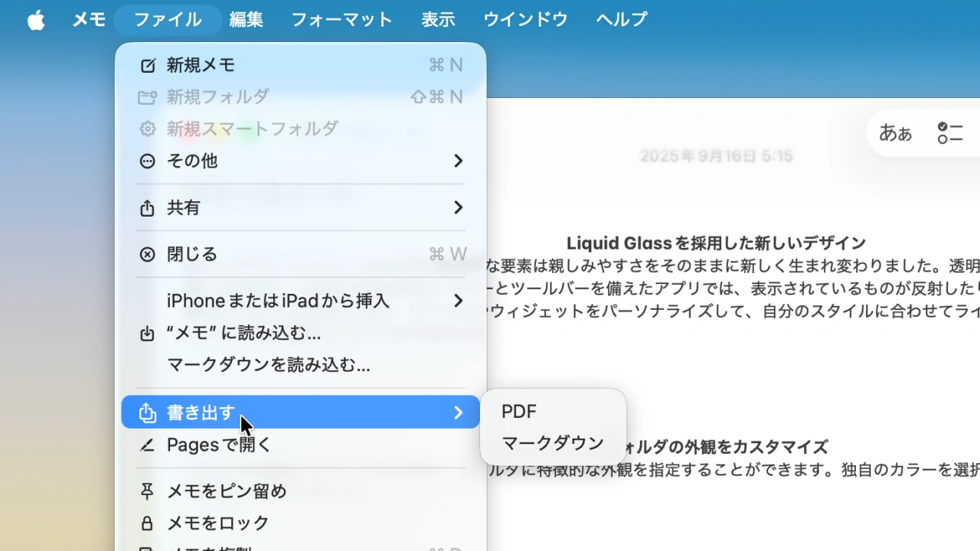Open the 編集 menu
The image size is (980, 551).
click(246, 20)
